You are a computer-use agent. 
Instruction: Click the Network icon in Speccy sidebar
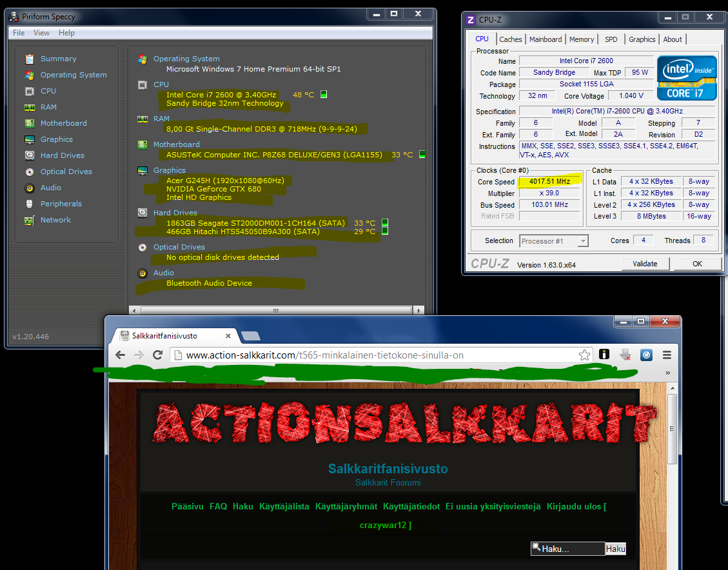pos(30,220)
